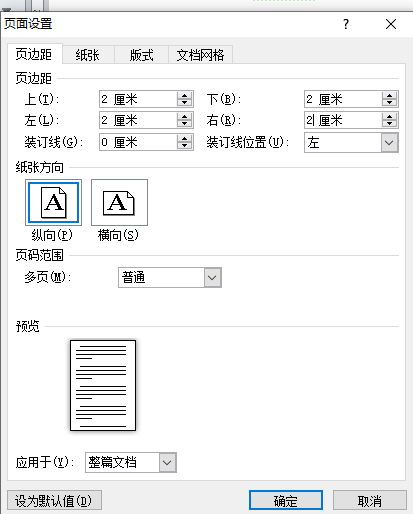
Task: Click the 应用于(Y) label
Action: pyautogui.click(x=45, y=462)
